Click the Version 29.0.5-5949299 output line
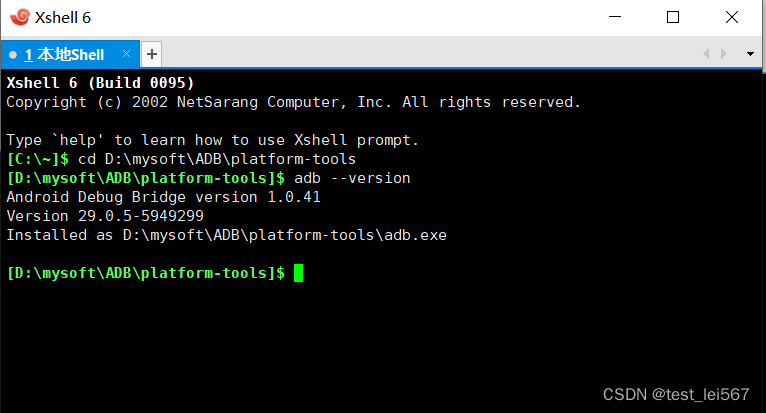Viewport: 766px width, 413px height. coord(105,216)
